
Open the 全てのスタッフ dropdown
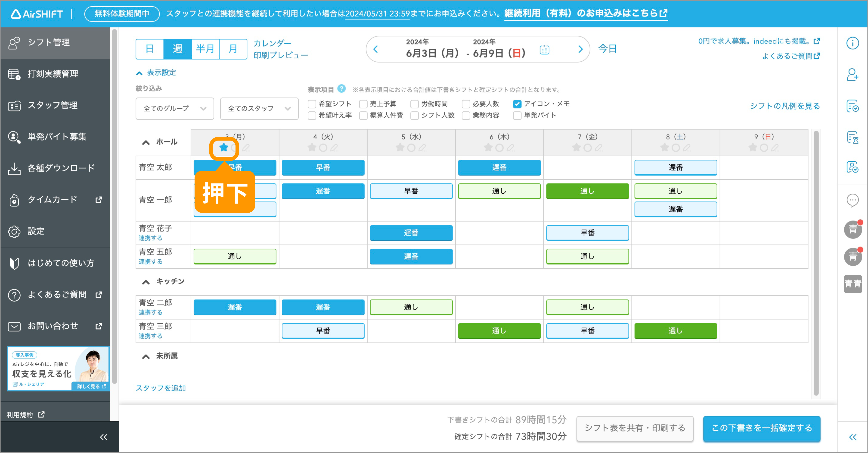[259, 109]
